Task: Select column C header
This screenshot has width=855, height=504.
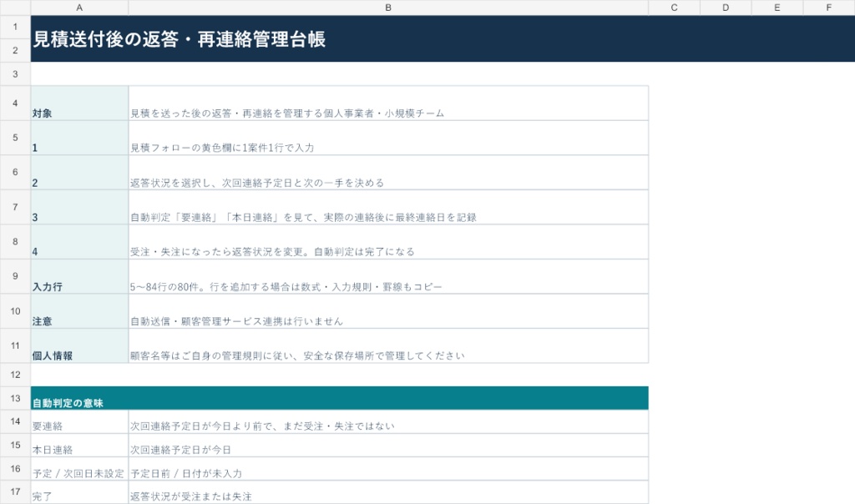Action: 674,8
